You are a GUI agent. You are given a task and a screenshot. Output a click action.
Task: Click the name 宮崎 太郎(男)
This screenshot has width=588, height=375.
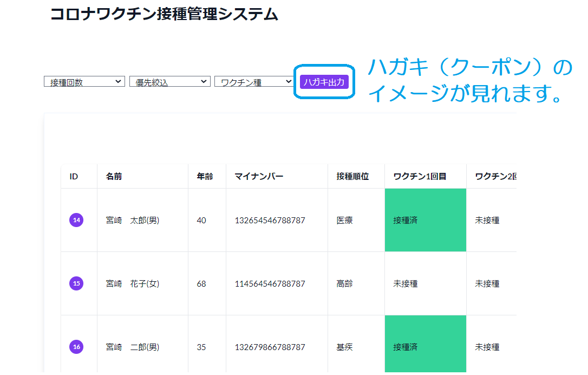coord(132,221)
